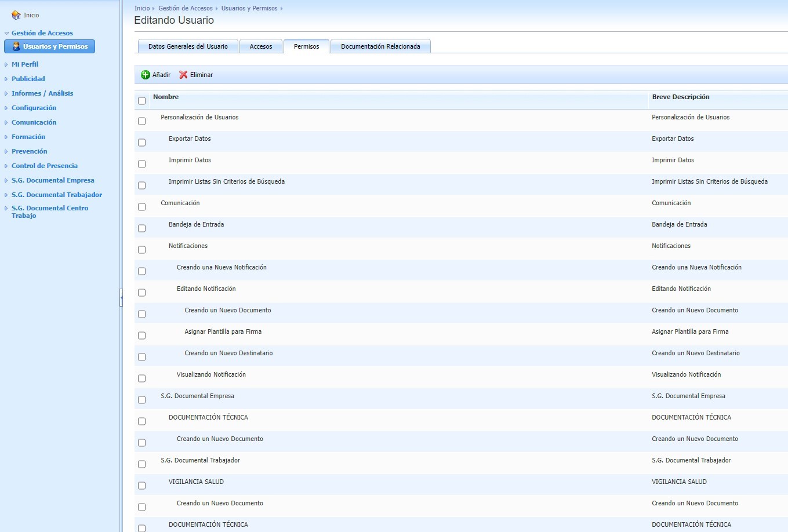Toggle the select-all checkbox in the header
The image size is (788, 532).
142,101
